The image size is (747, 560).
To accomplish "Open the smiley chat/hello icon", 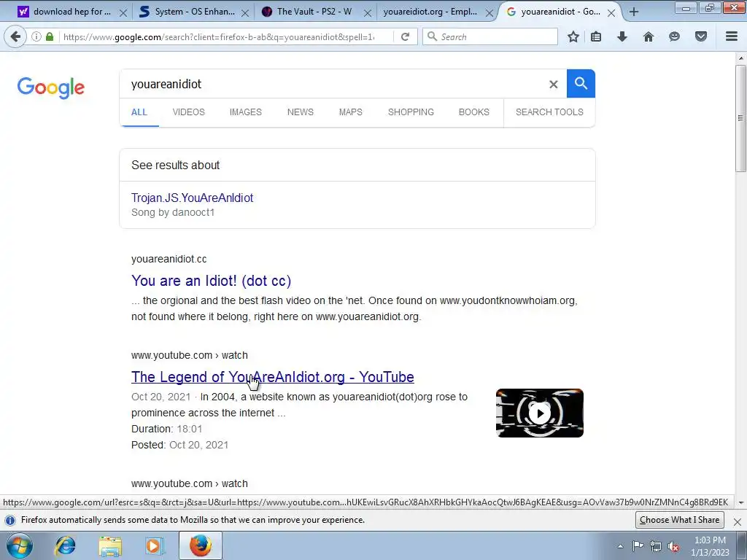I will (x=674, y=36).
